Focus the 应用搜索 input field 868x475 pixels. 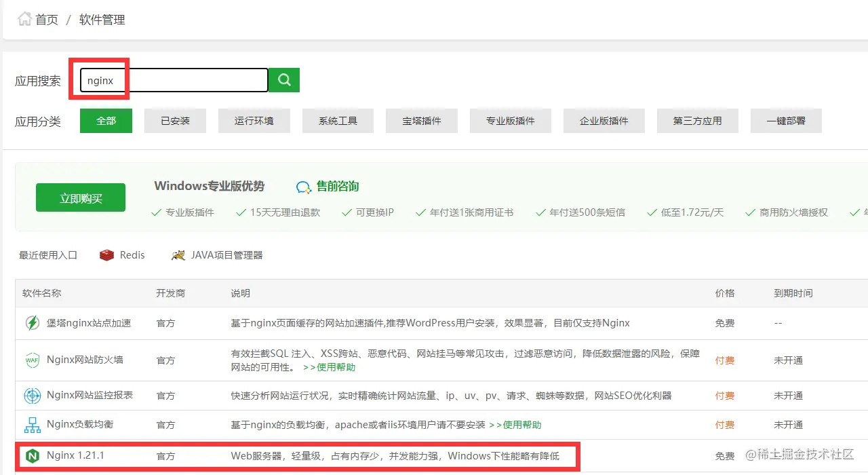pos(174,80)
